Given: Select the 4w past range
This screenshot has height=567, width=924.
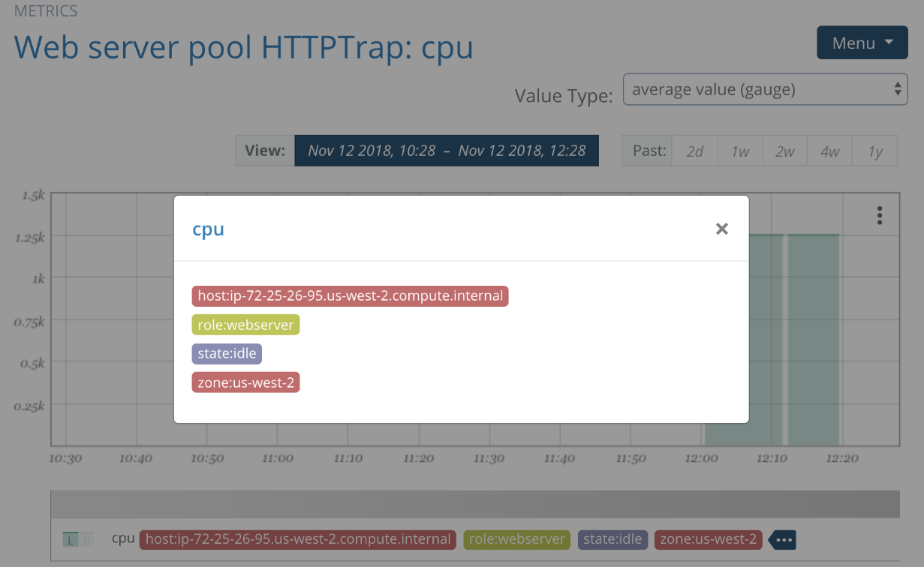Looking at the screenshot, I should (829, 150).
